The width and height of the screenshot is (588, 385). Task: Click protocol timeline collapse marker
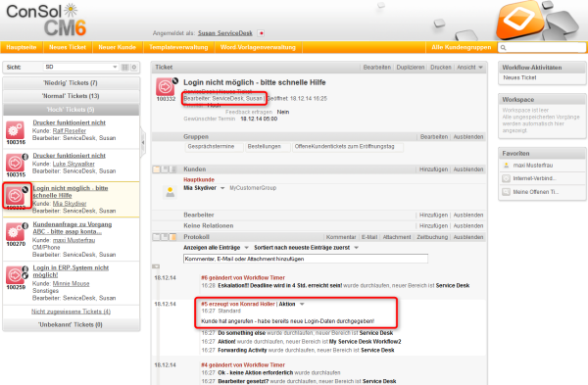click(156, 266)
